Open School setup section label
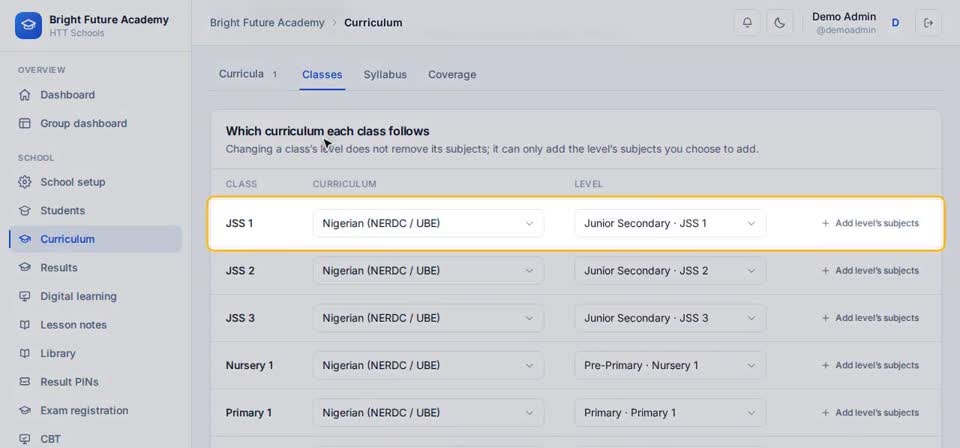Viewport: 960px width, 448px height. point(73,182)
